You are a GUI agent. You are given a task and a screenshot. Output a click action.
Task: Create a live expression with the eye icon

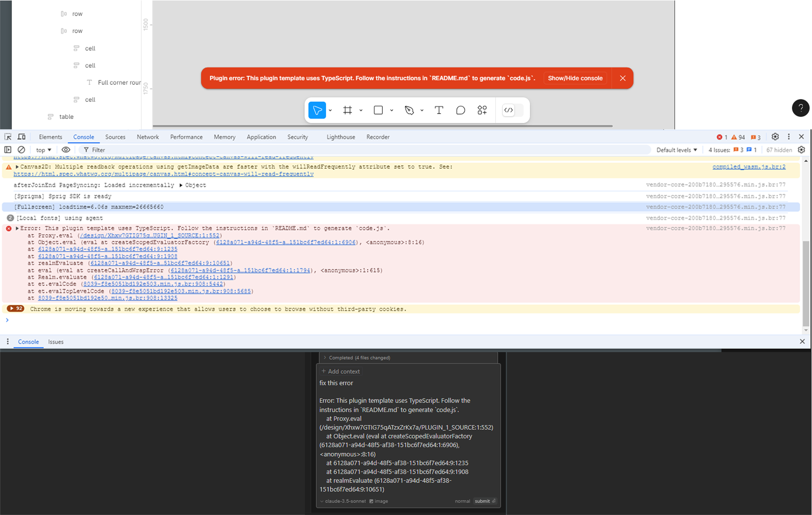pyautogui.click(x=66, y=150)
